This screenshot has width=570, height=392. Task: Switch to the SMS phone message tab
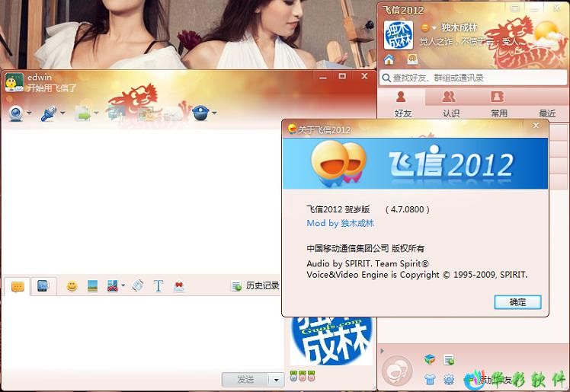coord(43,286)
